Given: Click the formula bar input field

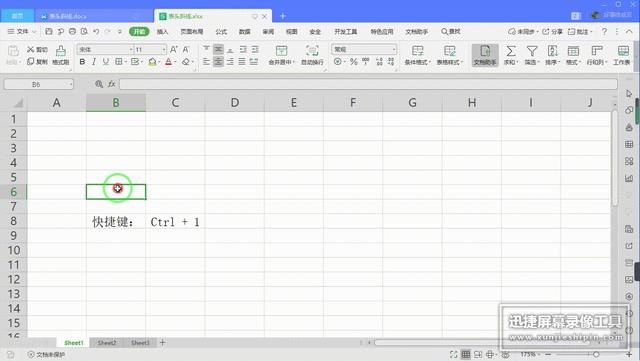Looking at the screenshot, I should [368, 84].
